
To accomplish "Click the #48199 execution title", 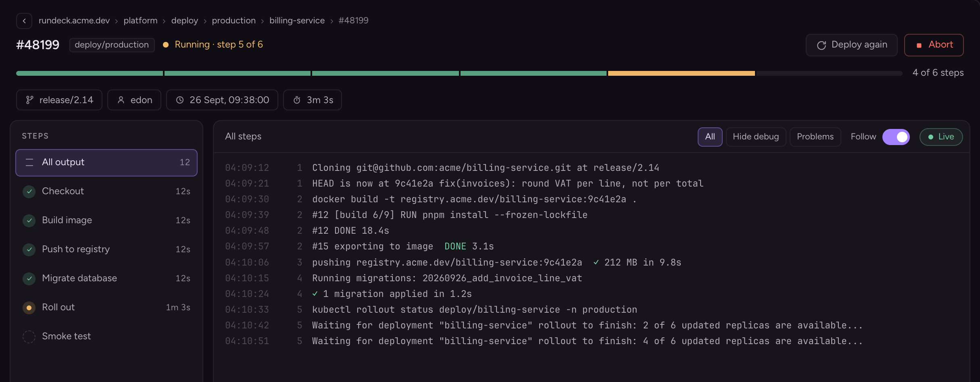I will [38, 45].
